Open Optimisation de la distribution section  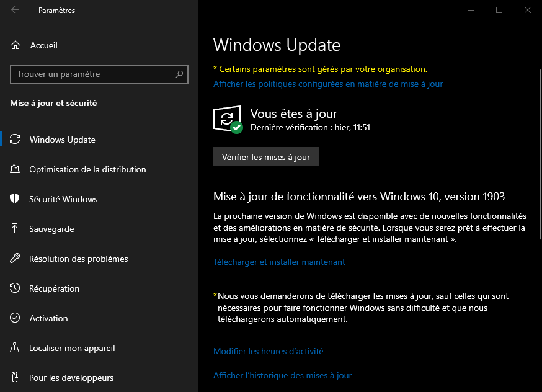click(87, 169)
